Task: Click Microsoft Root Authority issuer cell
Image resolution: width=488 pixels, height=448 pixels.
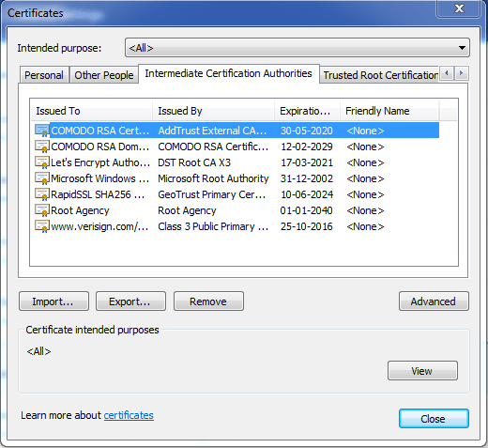Action: point(213,178)
